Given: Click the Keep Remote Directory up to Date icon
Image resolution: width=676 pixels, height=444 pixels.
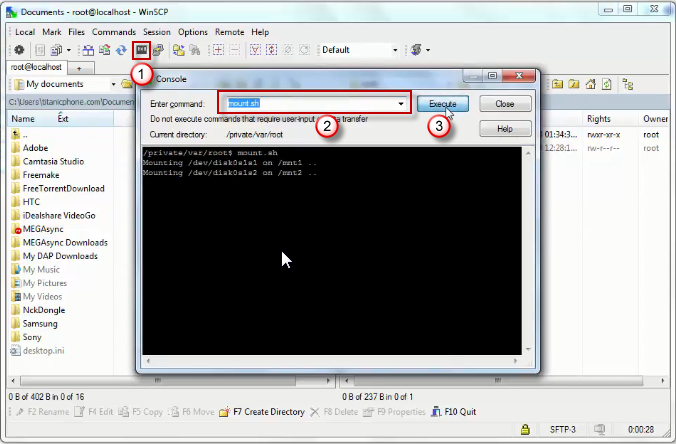Looking at the screenshot, I should click(x=122, y=50).
